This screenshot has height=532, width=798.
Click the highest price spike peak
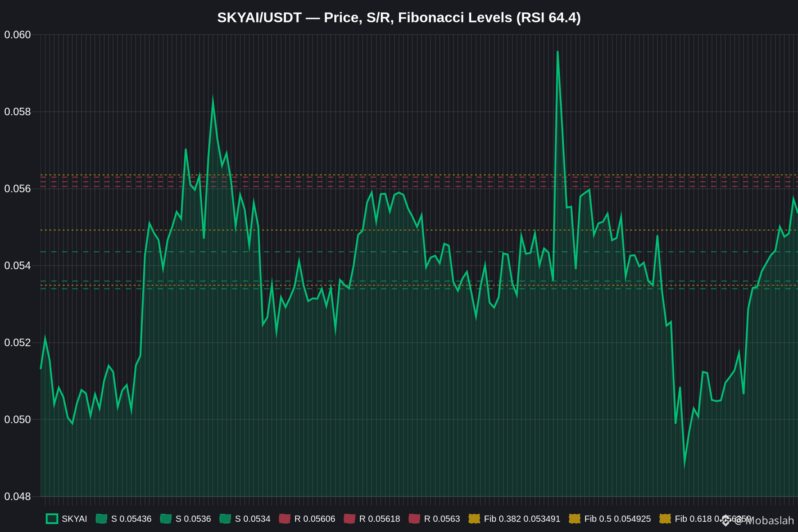point(557,51)
